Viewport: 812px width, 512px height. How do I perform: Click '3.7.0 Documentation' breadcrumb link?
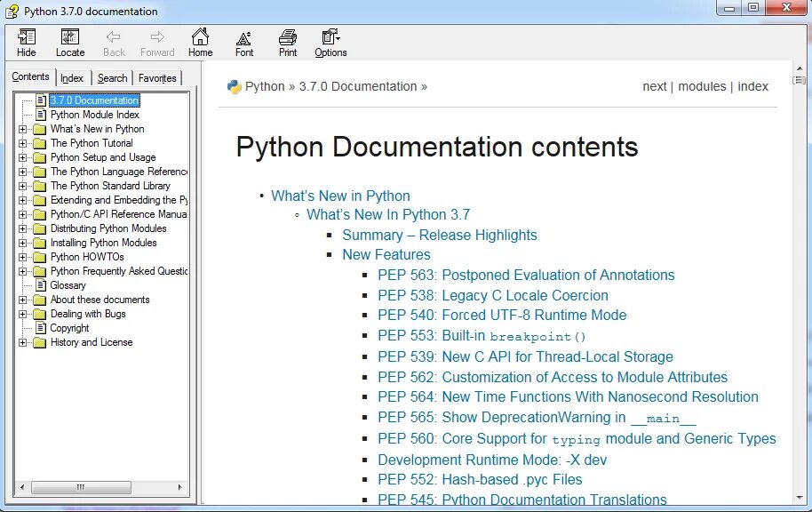click(358, 86)
